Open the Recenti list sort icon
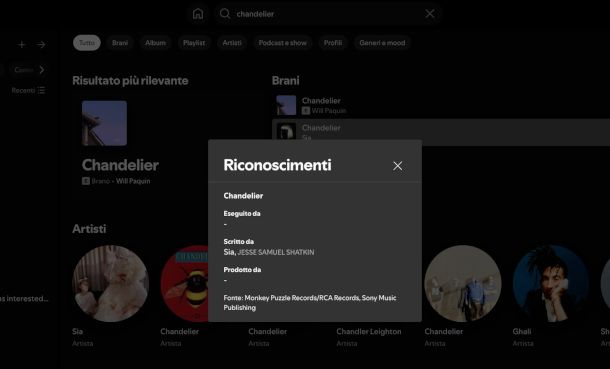The image size is (610, 369). coord(42,90)
